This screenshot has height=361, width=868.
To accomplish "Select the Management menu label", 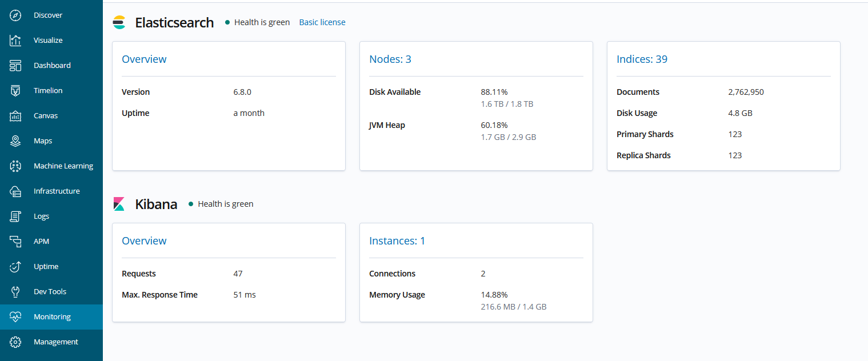I will point(56,342).
